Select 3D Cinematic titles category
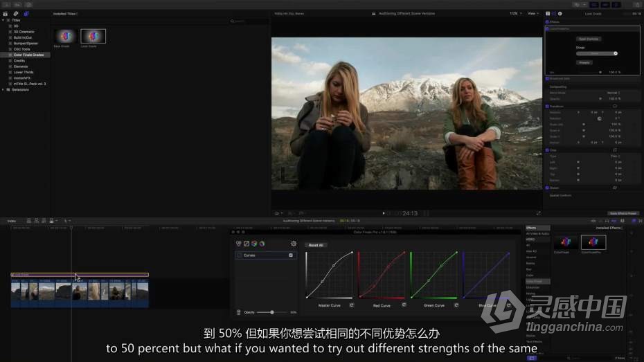Viewport: 644px width, 362px height. point(24,32)
